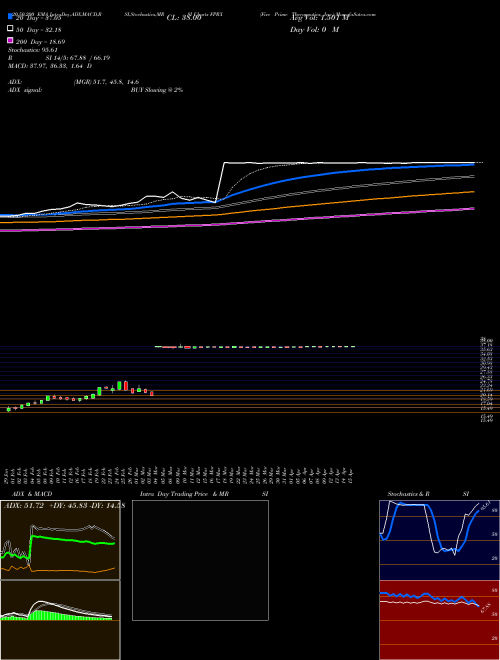The image size is (500, 660).
Task: Click the '50 Day = 32.18' label
Action: click(x=39, y=30)
